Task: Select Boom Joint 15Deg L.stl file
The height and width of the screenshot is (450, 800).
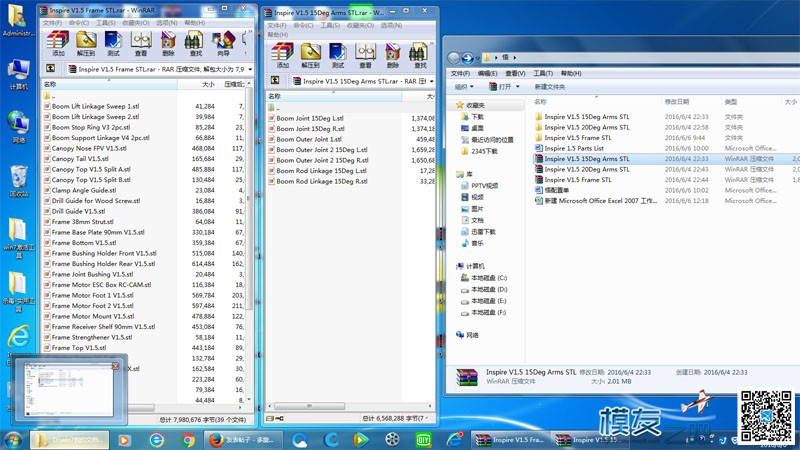Action: (310, 118)
